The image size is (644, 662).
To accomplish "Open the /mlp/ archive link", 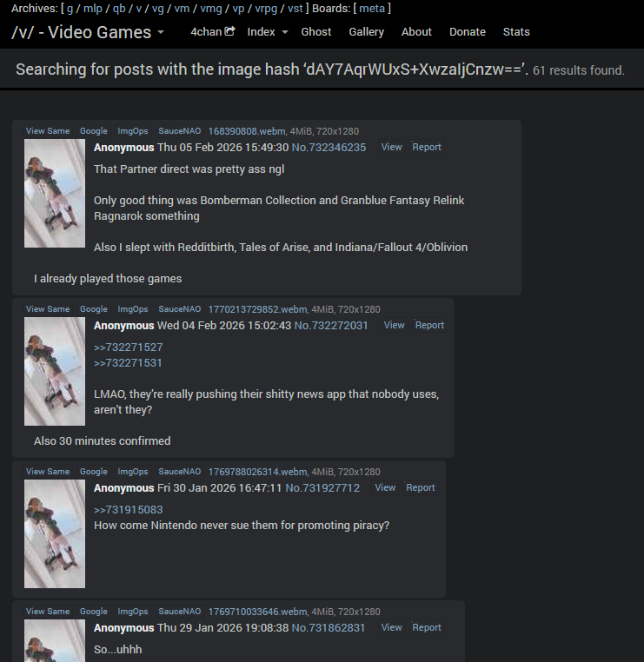I will click(92, 9).
